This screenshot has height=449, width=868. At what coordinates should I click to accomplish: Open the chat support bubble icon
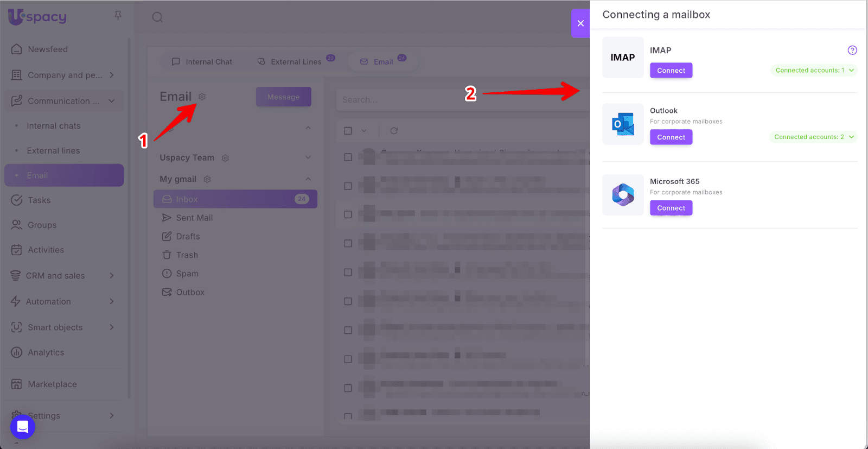click(x=23, y=427)
